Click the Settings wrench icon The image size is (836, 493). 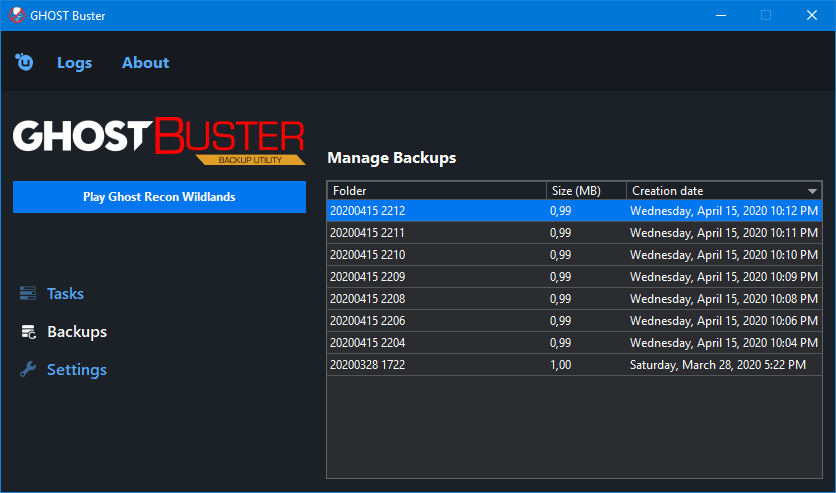[28, 369]
